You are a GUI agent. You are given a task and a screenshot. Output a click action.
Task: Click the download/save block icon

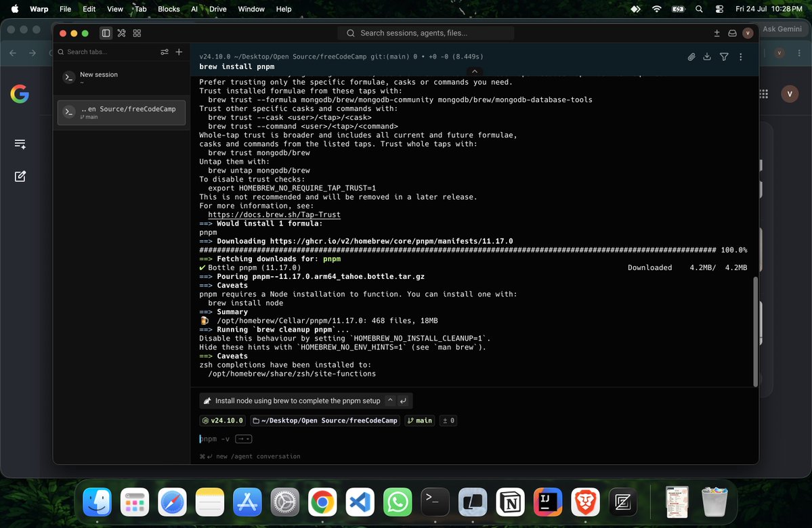[x=707, y=57]
